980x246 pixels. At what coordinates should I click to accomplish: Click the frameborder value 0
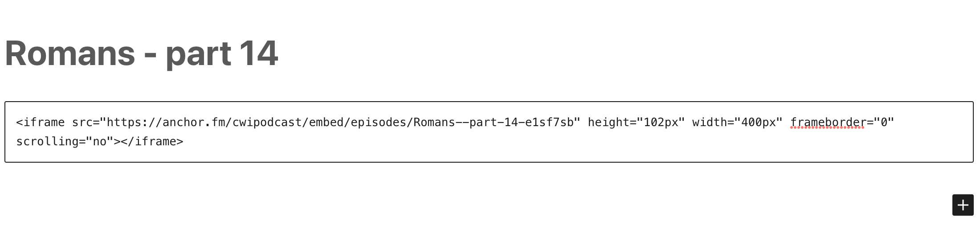pyautogui.click(x=884, y=123)
